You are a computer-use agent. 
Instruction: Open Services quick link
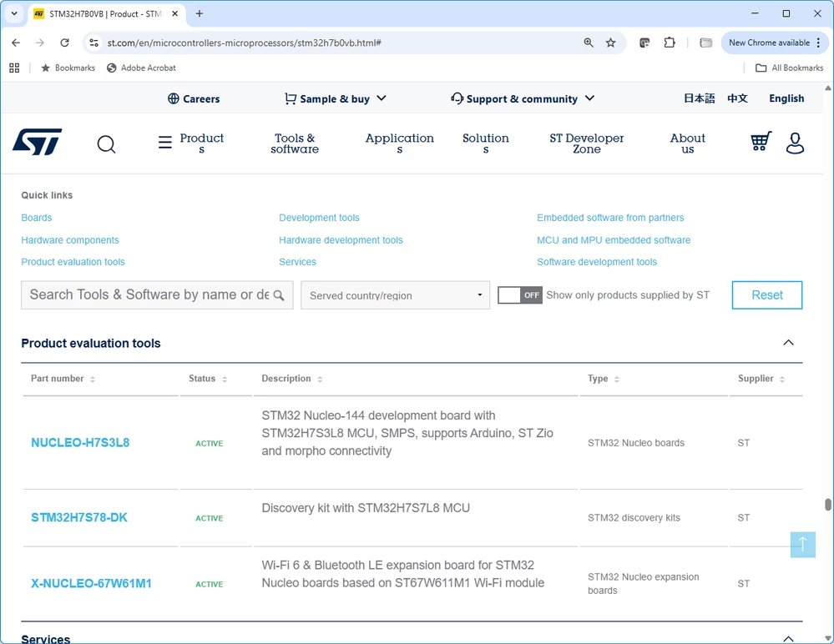[x=297, y=262]
